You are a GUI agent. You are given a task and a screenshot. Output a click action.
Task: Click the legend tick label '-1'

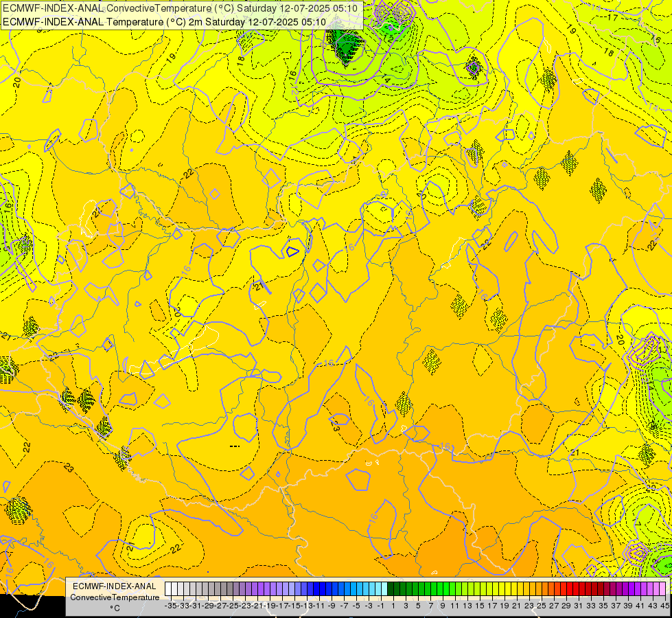point(380,606)
